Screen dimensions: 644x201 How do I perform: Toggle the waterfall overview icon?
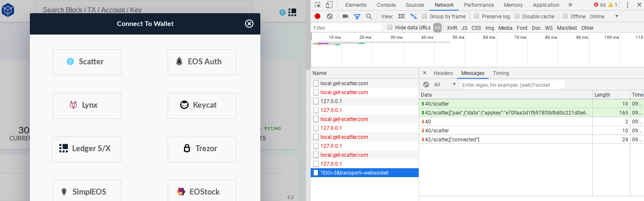[413, 16]
